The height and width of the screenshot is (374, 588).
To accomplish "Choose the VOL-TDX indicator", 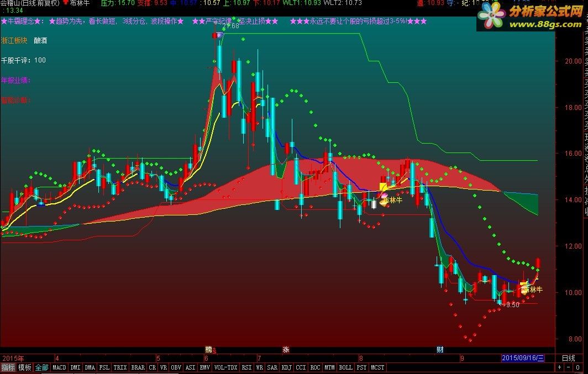I will (225, 367).
